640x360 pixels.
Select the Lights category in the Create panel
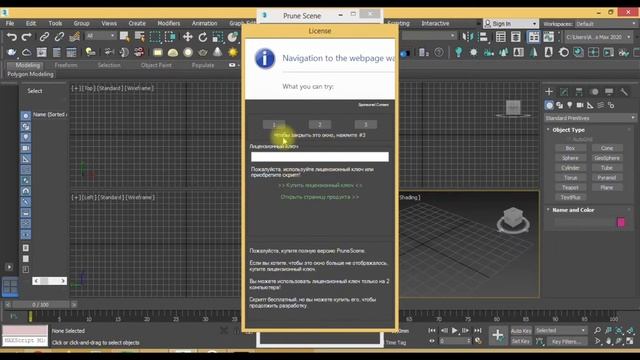(570, 105)
